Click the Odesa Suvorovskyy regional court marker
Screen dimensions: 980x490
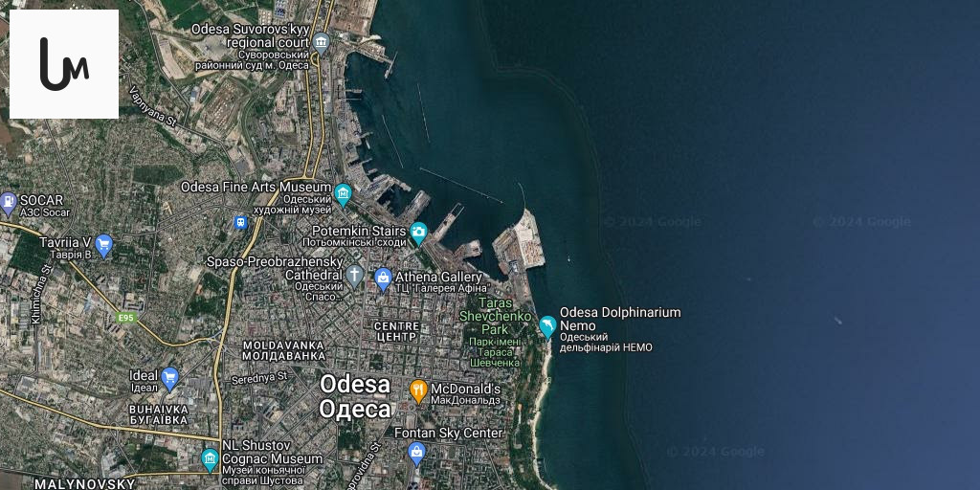pos(321,42)
